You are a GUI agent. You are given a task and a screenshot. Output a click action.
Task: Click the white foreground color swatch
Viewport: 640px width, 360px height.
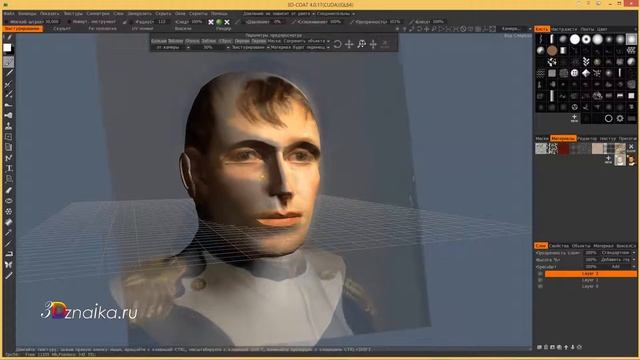(7, 48)
